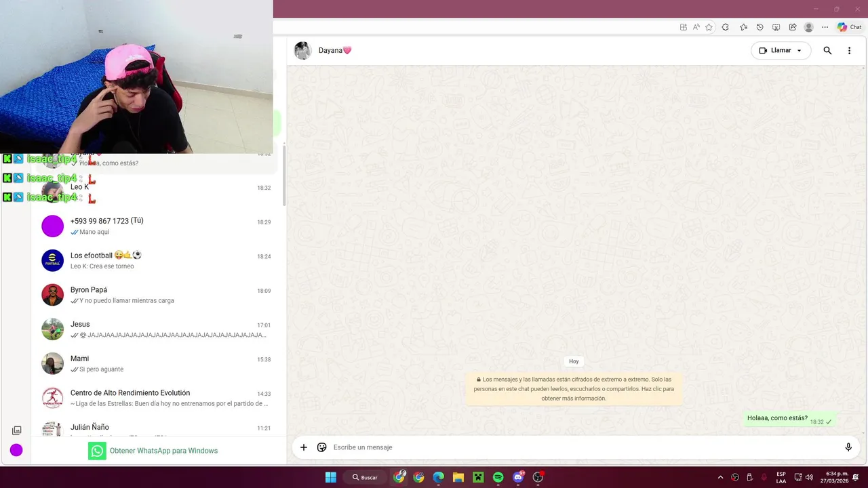This screenshot has width=868, height=488.
Task: Open the purple profile icon in sidebar
Action: [x=16, y=450]
